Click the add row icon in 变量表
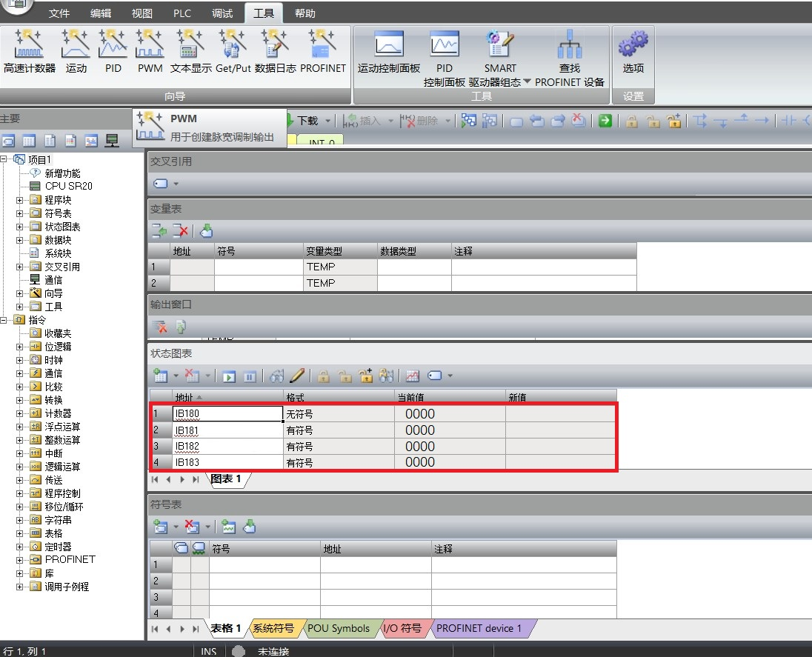This screenshot has width=812, height=657. click(159, 231)
